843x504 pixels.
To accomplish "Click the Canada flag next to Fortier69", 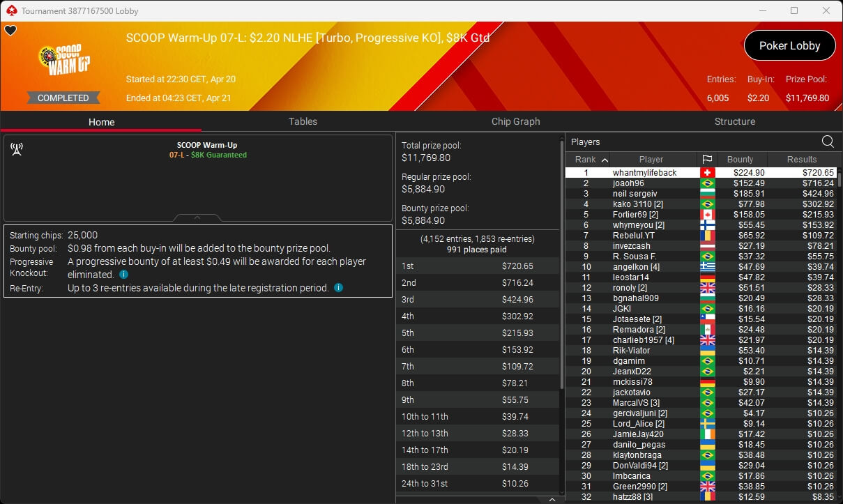I will tap(708, 215).
